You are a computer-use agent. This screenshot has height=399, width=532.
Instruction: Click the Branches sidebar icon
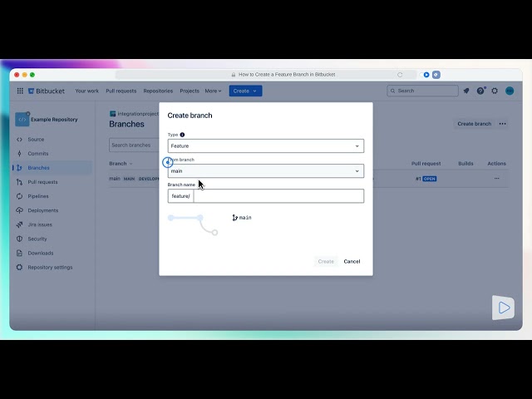click(19, 168)
